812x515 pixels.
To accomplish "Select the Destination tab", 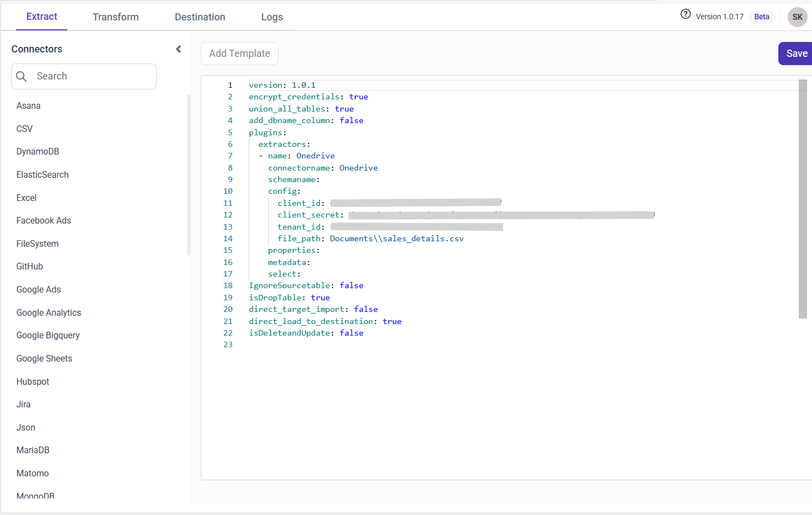I will point(200,17).
